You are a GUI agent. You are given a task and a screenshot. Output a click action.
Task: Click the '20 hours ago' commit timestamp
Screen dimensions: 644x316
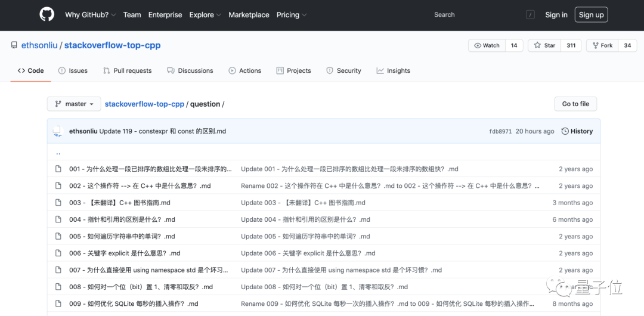[535, 131]
